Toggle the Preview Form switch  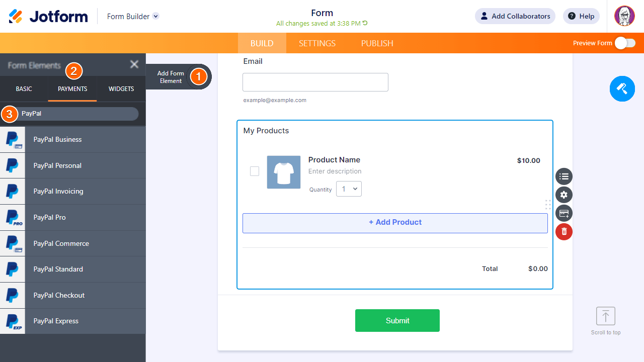point(625,43)
